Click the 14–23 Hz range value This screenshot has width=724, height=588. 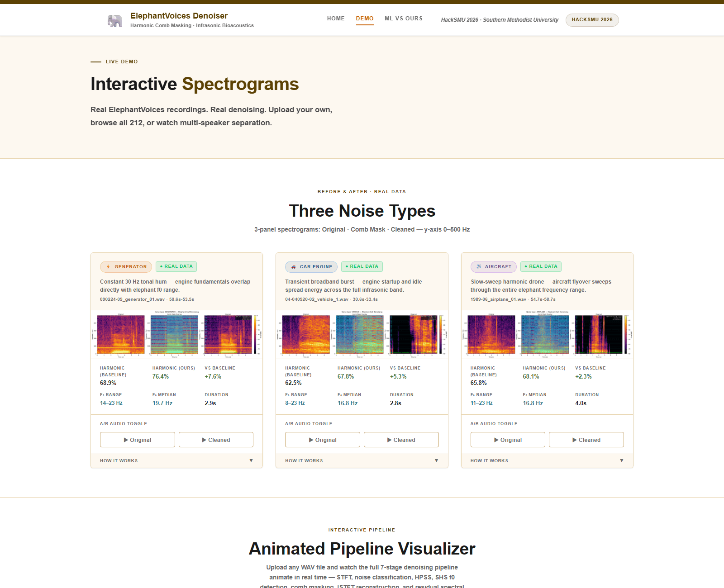click(x=111, y=403)
